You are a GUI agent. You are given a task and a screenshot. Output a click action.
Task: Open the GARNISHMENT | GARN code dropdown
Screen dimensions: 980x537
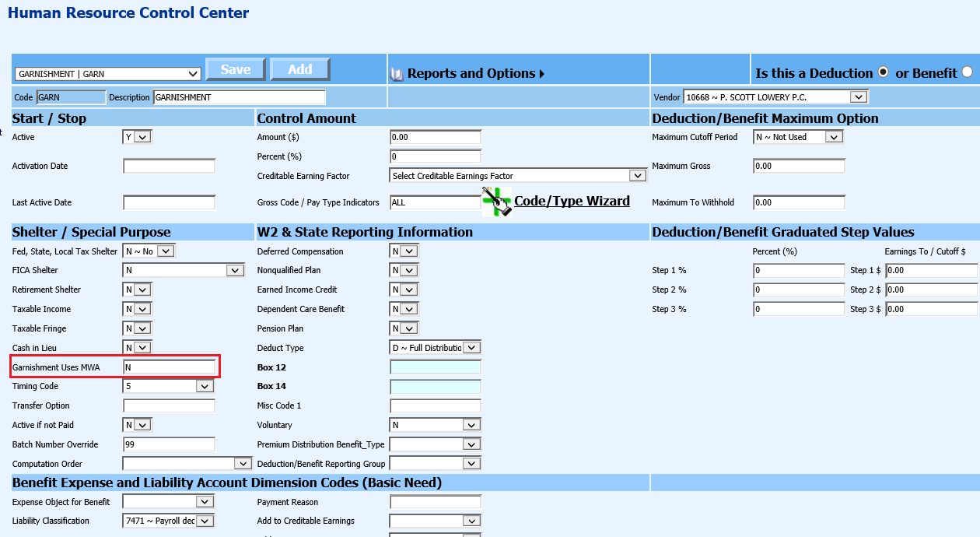(107, 74)
